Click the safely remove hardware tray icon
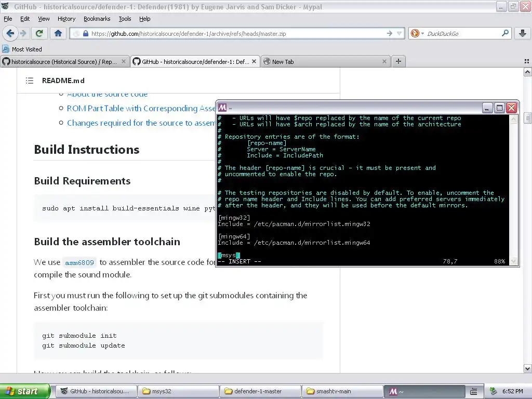Viewport: 532px width, 399px height. click(494, 391)
